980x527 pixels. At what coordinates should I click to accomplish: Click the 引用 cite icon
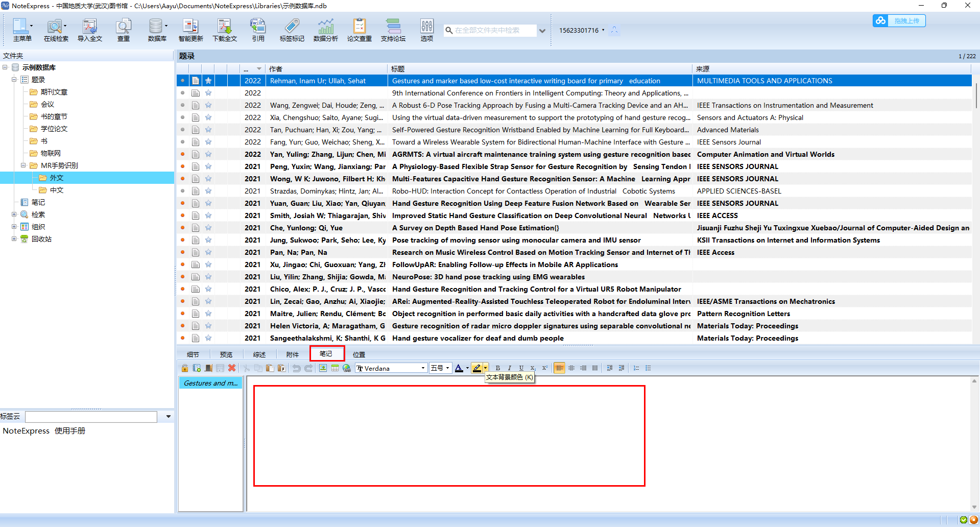(x=258, y=30)
